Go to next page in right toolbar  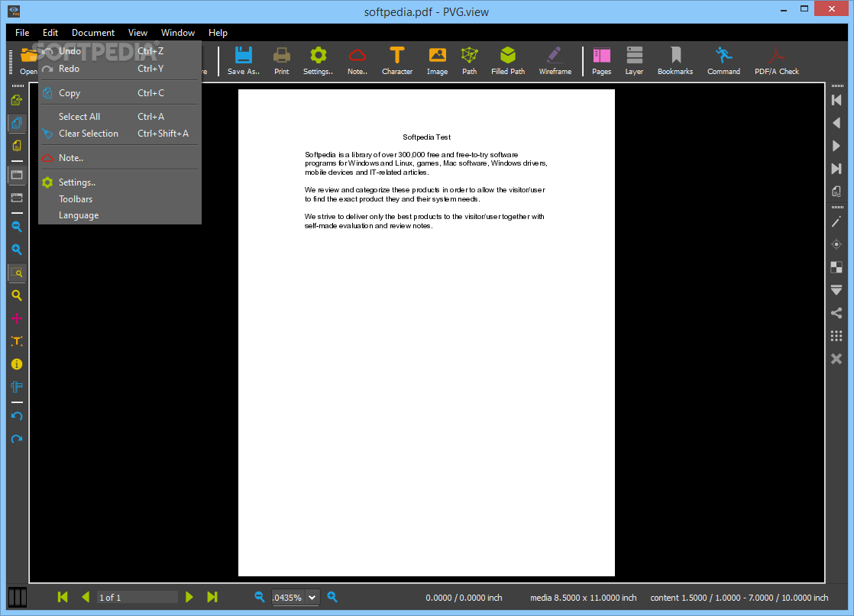(x=836, y=146)
